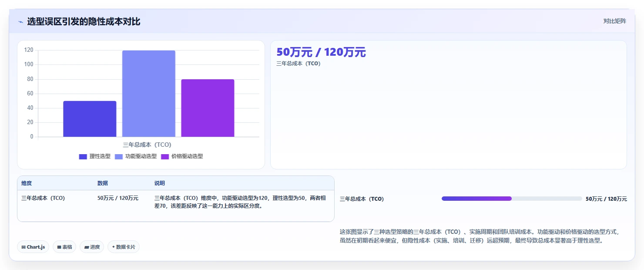This screenshot has width=644, height=270.
Task: Click the 三年总成本（TCO）subtitle in data card
Action: click(299, 64)
